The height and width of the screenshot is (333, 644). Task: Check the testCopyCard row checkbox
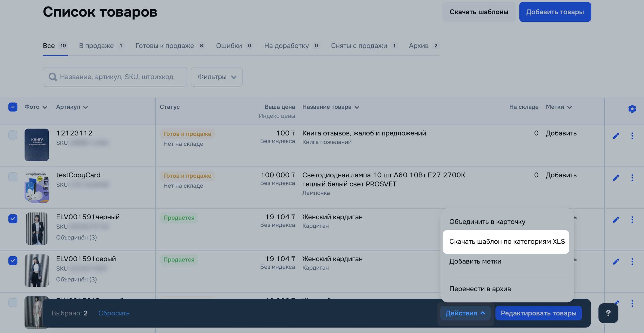point(13,177)
